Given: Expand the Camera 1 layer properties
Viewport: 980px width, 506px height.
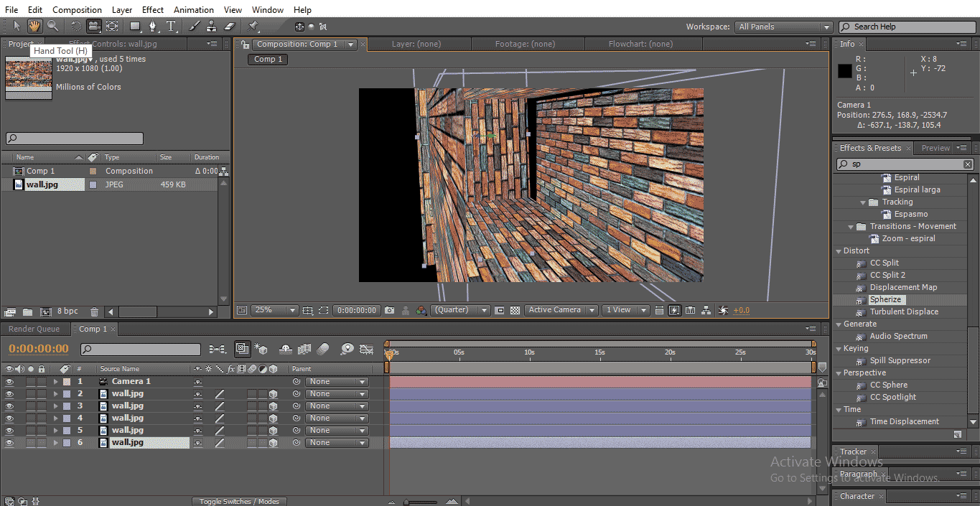Looking at the screenshot, I should point(55,382).
